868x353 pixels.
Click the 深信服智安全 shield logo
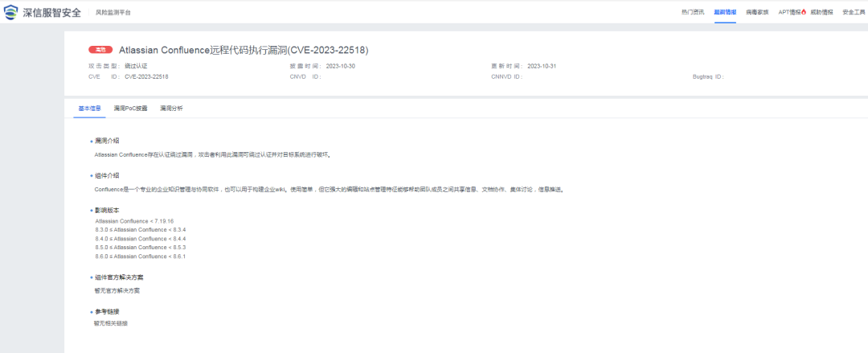click(x=11, y=12)
